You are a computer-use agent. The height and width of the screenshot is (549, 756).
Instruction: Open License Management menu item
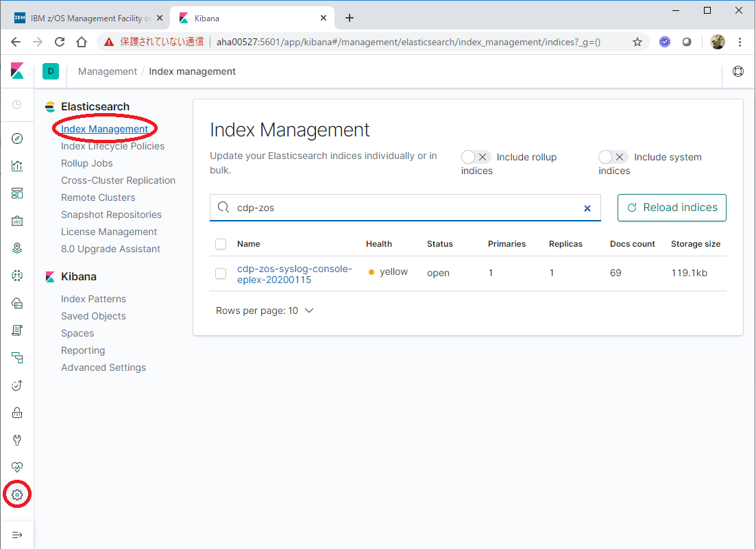pyautogui.click(x=109, y=232)
